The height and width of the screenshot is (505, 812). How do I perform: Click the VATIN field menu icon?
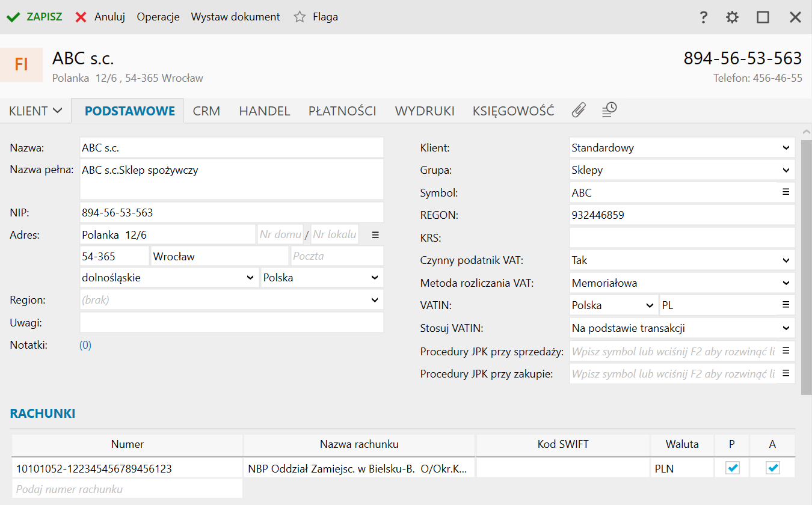click(786, 305)
